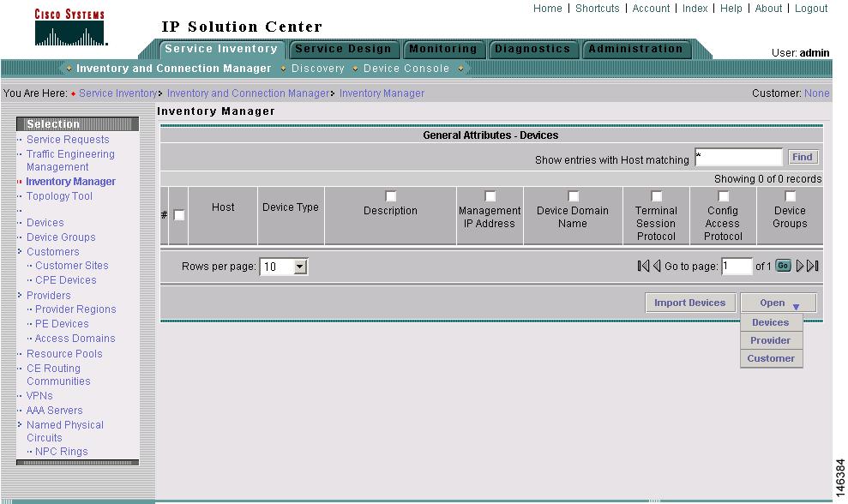Viewport: 848px width, 504px height.
Task: Check the Description column checkbox
Action: click(390, 195)
